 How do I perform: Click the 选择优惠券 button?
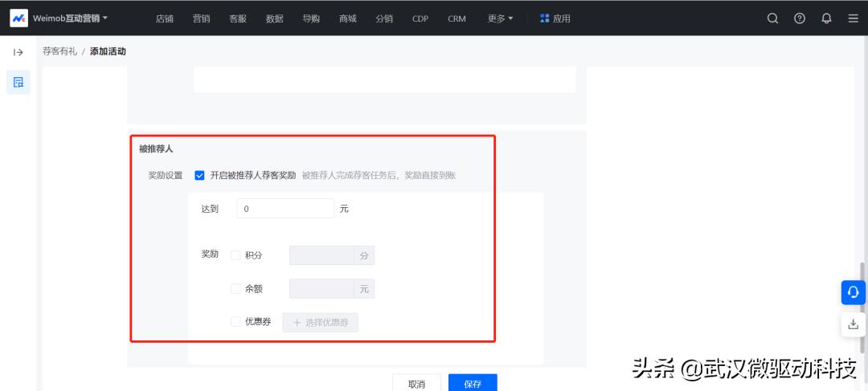tap(321, 323)
